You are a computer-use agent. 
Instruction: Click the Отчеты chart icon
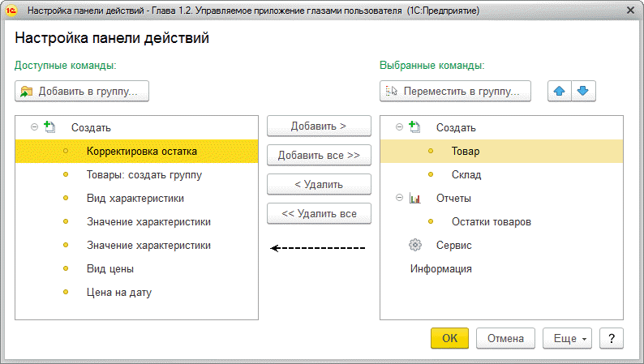click(414, 199)
